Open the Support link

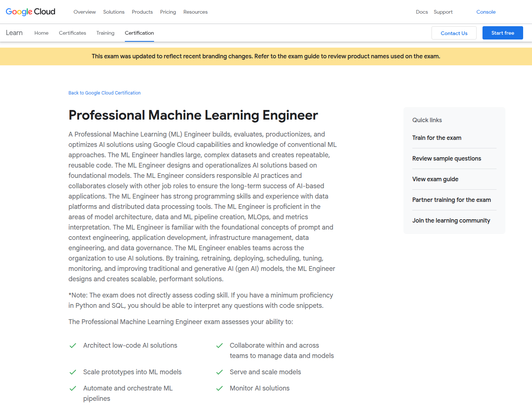click(x=443, y=12)
